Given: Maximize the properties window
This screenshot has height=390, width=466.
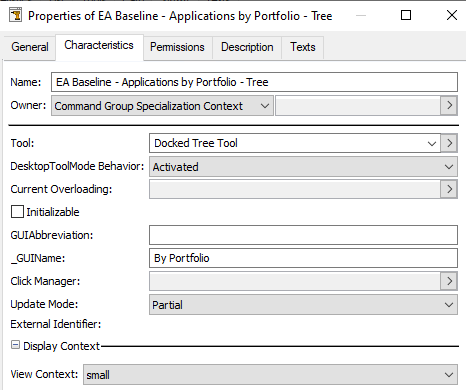Looking at the screenshot, I should click(406, 15).
